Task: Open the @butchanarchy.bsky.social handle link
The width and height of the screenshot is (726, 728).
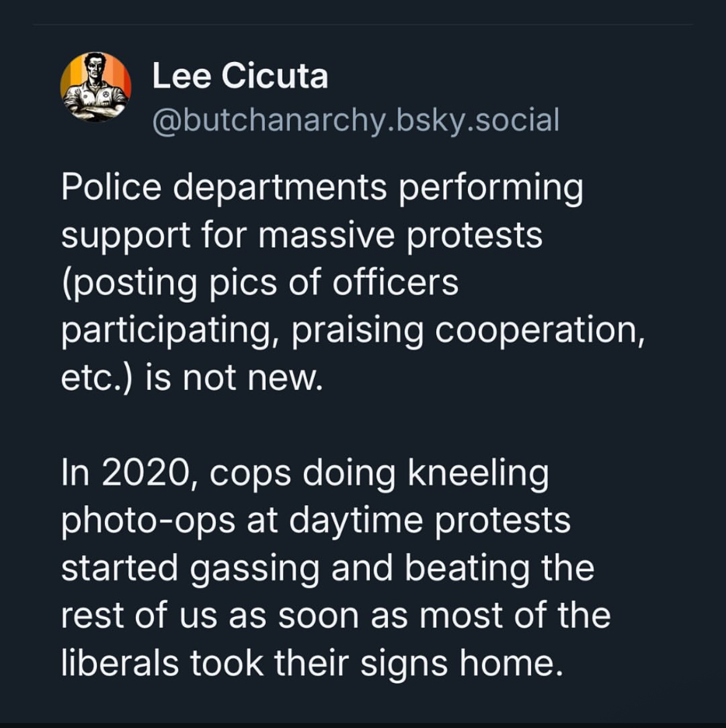Action: [356, 120]
